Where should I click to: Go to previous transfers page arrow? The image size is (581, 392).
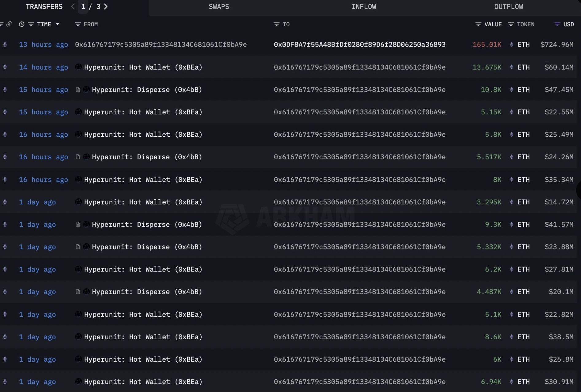73,7
